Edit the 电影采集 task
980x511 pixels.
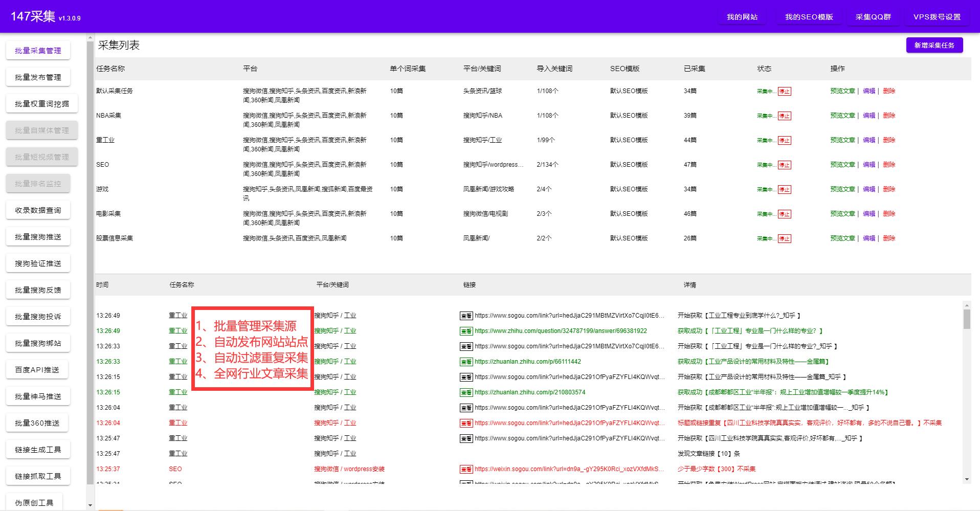[x=868, y=214]
